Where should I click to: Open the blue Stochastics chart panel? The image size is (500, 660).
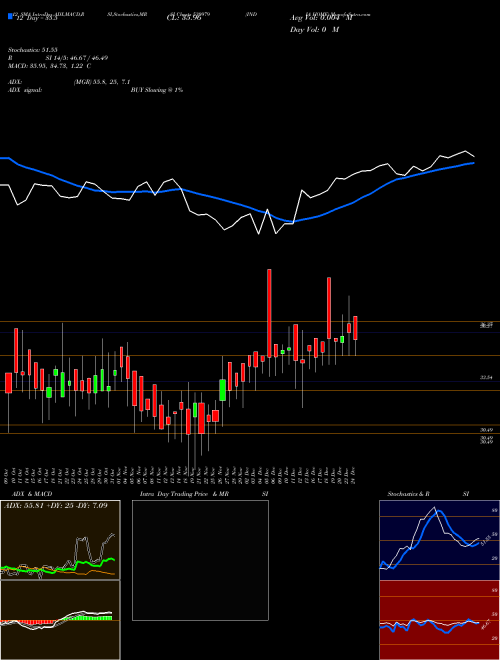[439, 540]
